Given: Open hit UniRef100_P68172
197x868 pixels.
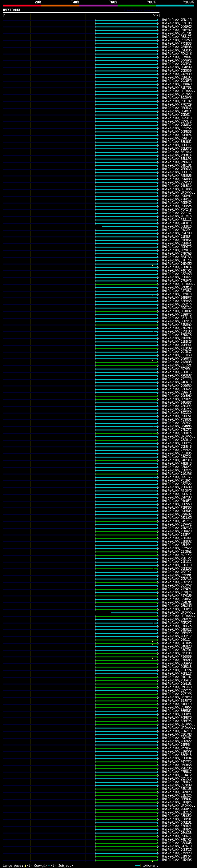Looking at the screenshot, I should (x=177, y=37).
